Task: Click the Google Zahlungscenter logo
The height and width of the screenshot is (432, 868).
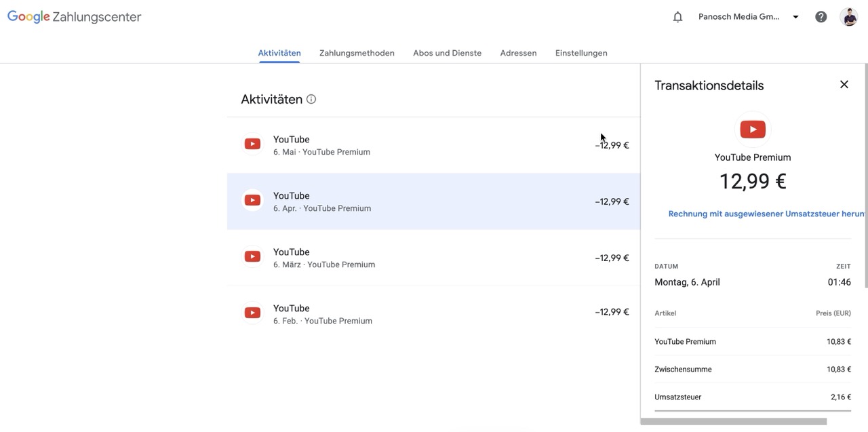Action: point(75,17)
